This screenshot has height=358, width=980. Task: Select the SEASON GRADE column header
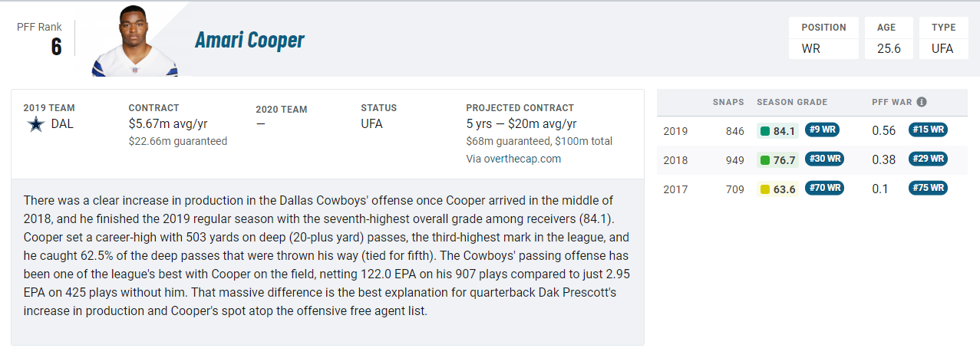792,102
